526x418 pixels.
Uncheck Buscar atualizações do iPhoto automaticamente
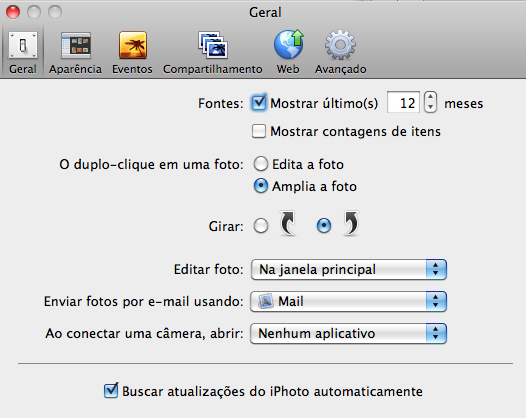point(111,390)
